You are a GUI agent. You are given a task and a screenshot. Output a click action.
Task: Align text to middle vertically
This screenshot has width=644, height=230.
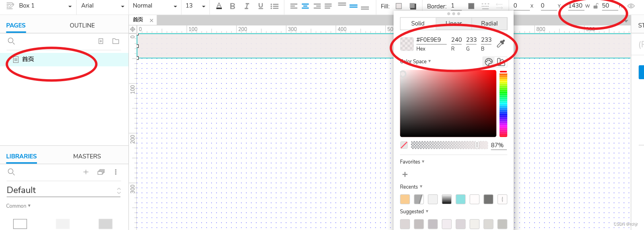[353, 6]
